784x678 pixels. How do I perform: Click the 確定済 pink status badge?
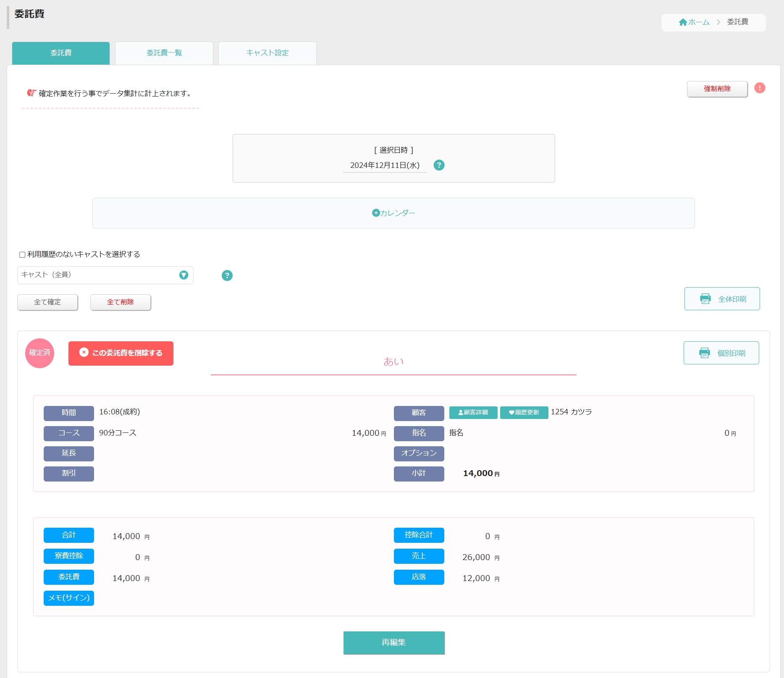[40, 353]
